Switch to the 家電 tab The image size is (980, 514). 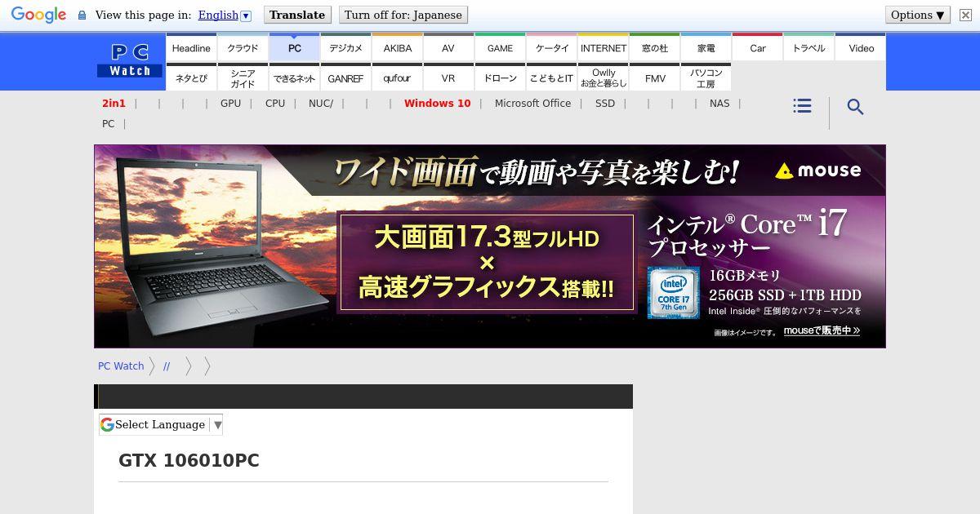point(706,47)
